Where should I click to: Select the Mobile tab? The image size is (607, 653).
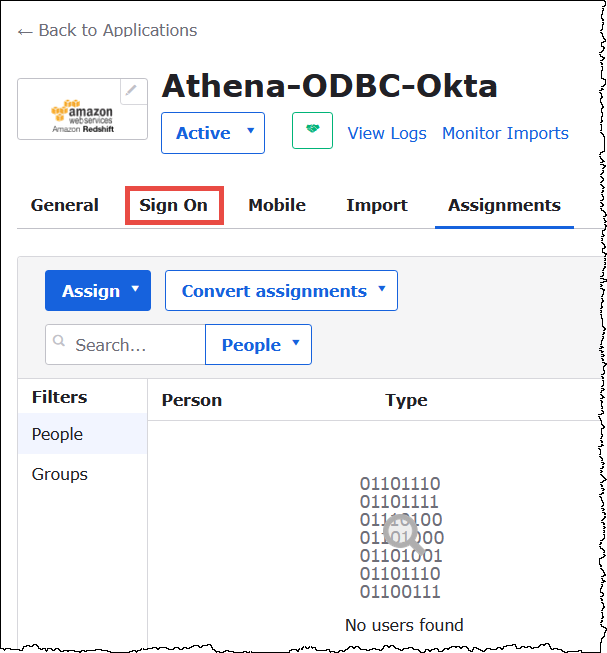(277, 205)
